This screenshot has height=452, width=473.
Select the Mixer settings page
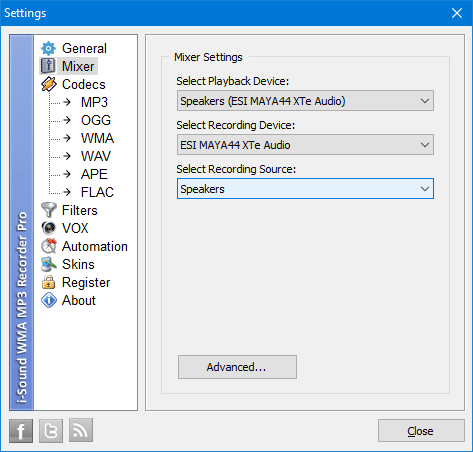[x=78, y=66]
